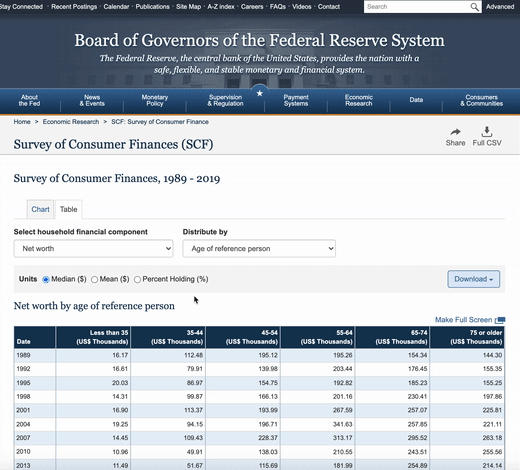Click the value 112.48 in 1989 row
The height and width of the screenshot is (470, 520).
193,355
